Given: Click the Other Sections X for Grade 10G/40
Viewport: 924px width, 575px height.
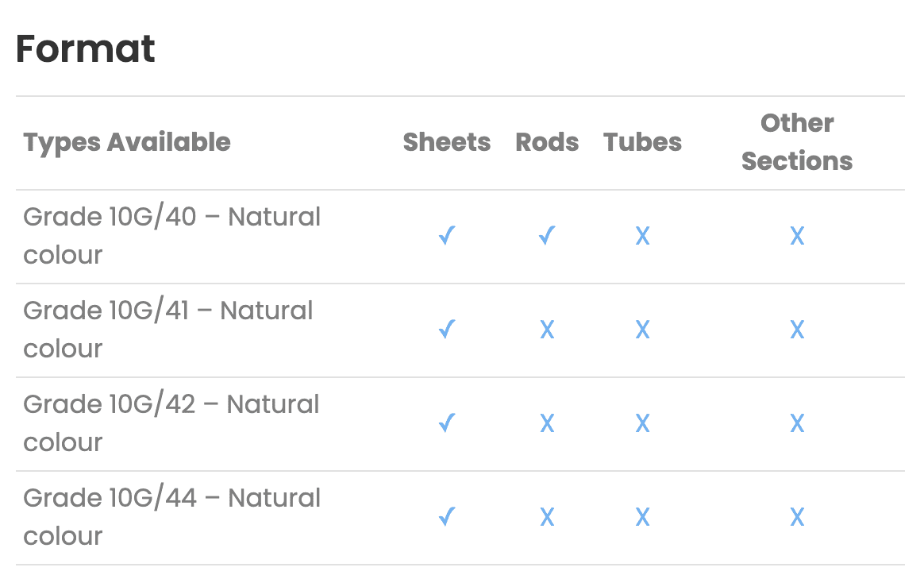Looking at the screenshot, I should point(797,237).
